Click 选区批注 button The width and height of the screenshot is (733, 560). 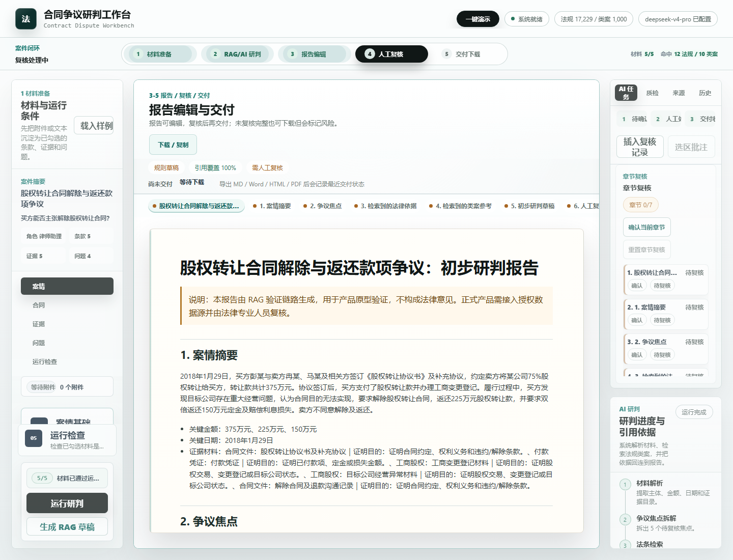click(691, 147)
